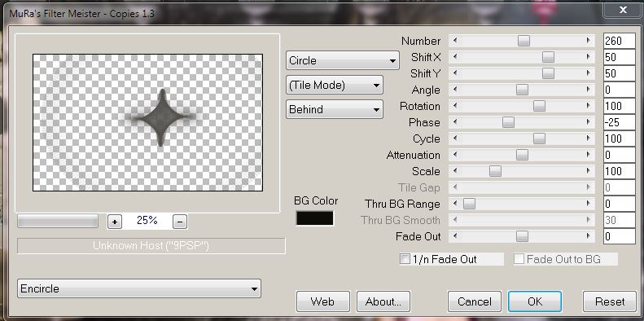This screenshot has width=644, height=321.
Task: Open the Circle shape dropdown
Action: [343, 60]
